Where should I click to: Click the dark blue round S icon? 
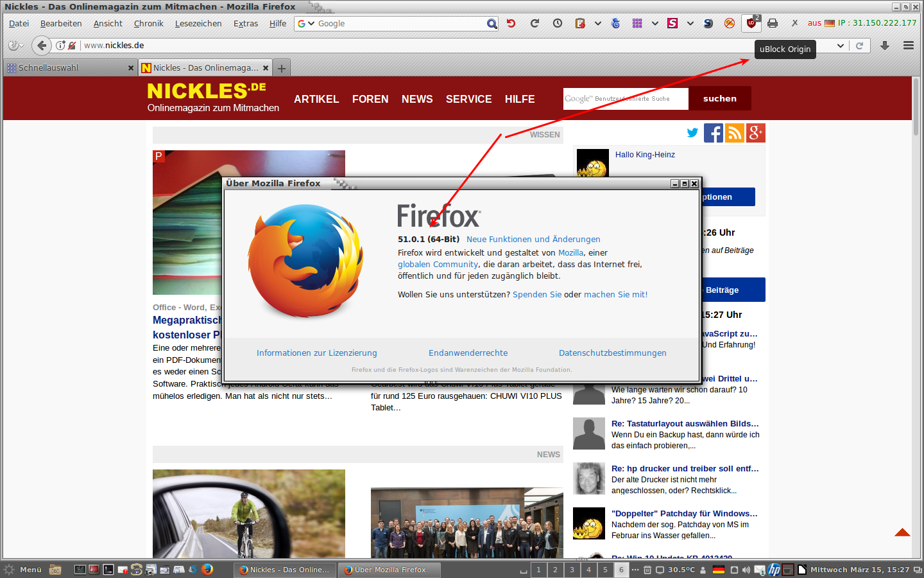pyautogui.click(x=708, y=23)
